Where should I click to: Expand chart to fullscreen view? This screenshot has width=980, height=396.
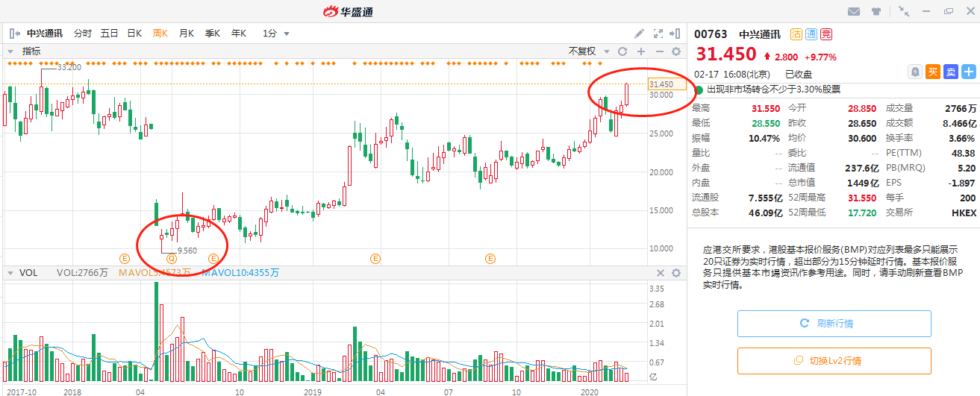pyautogui.click(x=658, y=34)
